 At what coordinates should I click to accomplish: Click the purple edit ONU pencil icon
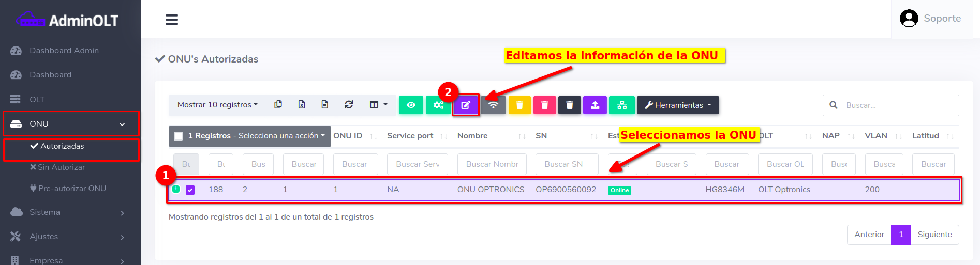[x=466, y=105]
